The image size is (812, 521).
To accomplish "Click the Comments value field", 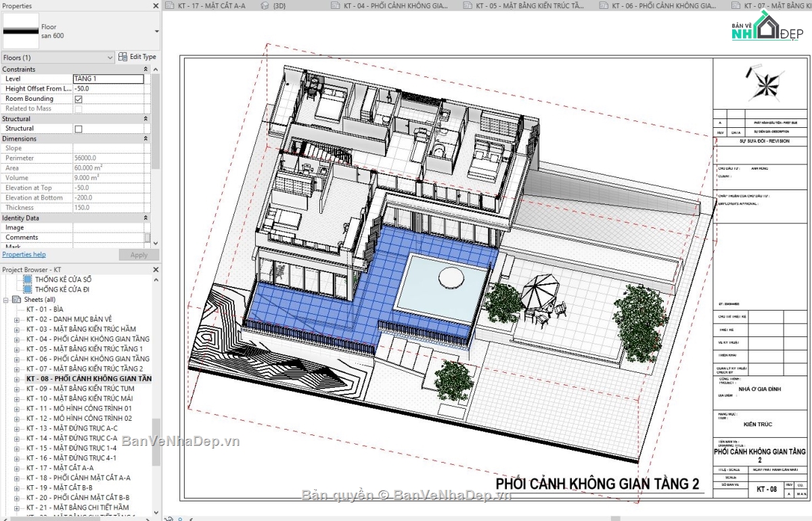I will point(108,237).
